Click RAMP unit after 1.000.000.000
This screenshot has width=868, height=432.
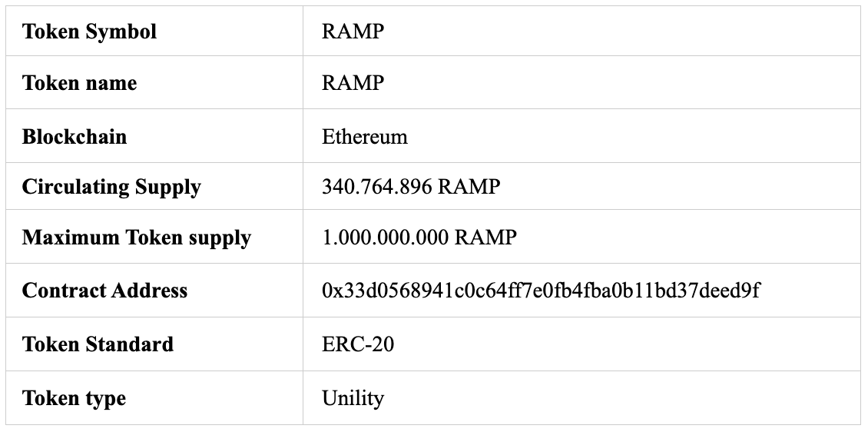[485, 238]
